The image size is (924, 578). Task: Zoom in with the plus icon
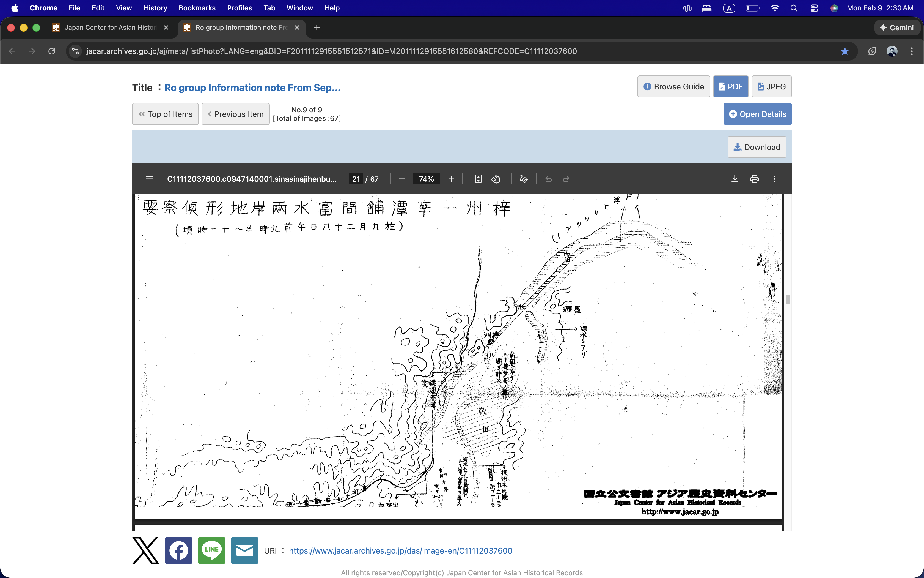click(451, 179)
